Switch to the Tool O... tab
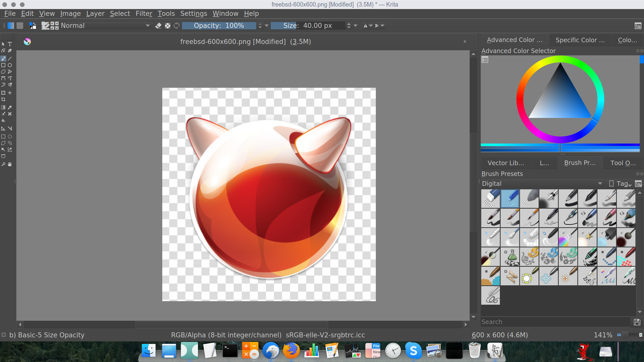 tap(623, 163)
